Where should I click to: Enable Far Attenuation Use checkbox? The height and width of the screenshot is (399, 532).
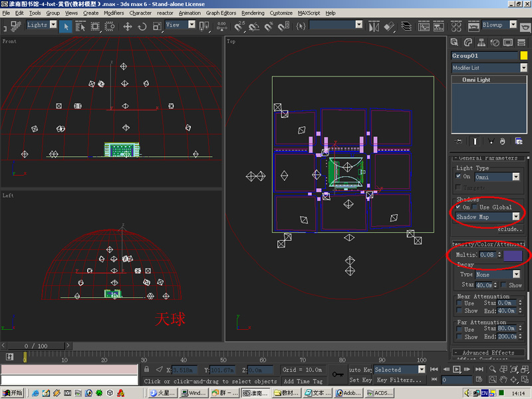pyautogui.click(x=459, y=329)
